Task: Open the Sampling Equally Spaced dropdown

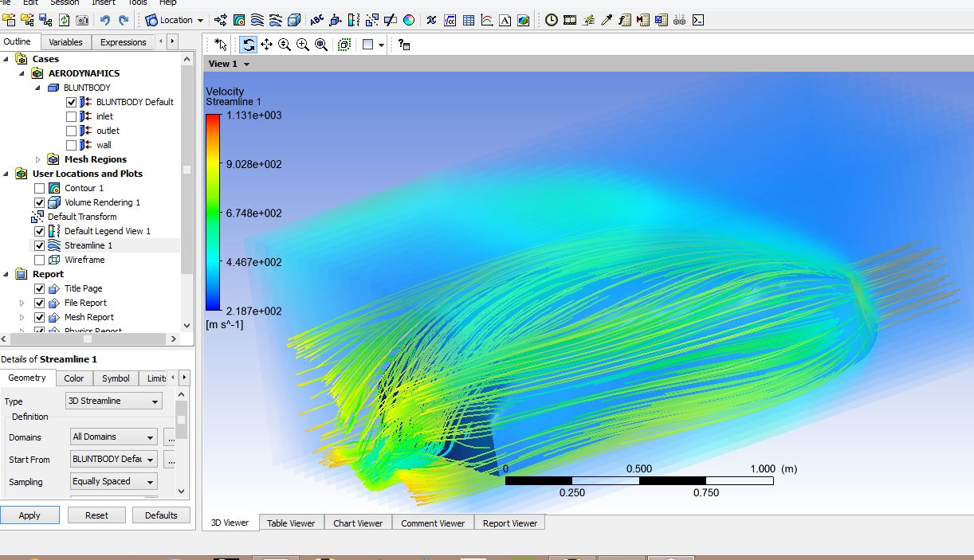Action: pyautogui.click(x=112, y=481)
